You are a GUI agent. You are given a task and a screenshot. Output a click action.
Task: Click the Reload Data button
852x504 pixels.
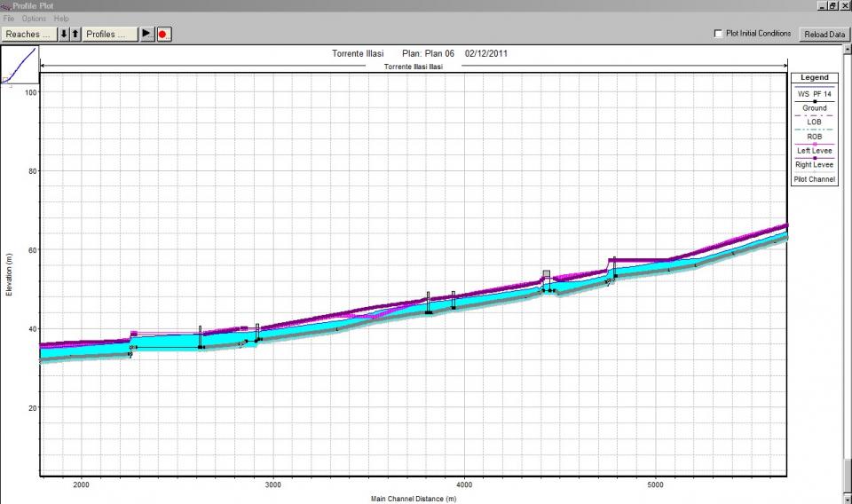click(824, 34)
